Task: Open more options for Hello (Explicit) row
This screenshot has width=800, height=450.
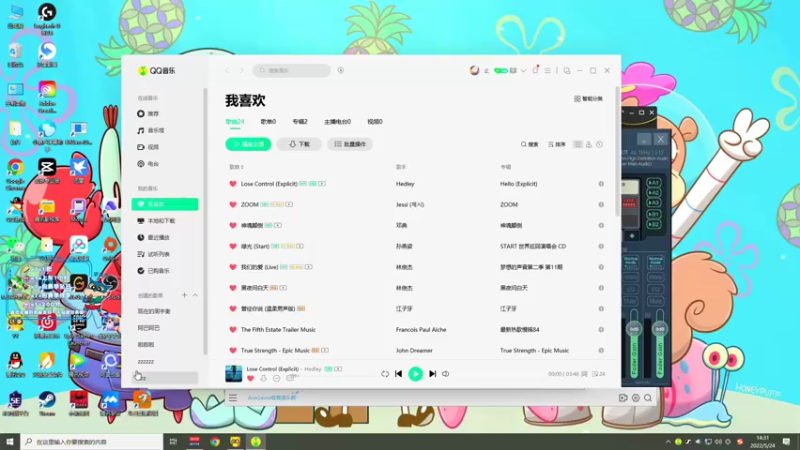Action: tap(601, 184)
